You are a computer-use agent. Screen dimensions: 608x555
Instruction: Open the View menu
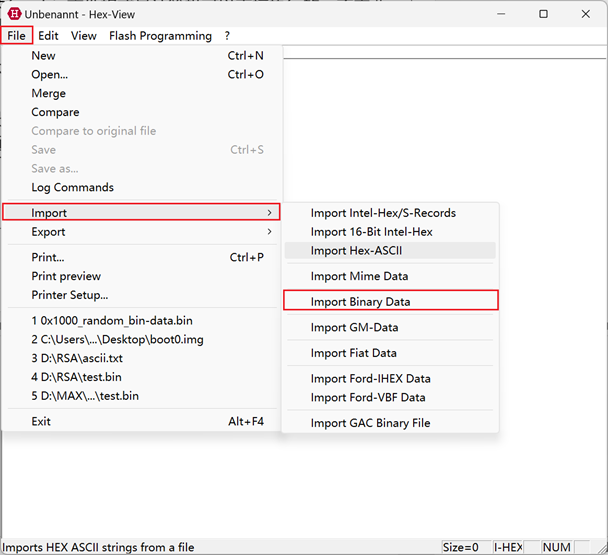[x=84, y=36]
